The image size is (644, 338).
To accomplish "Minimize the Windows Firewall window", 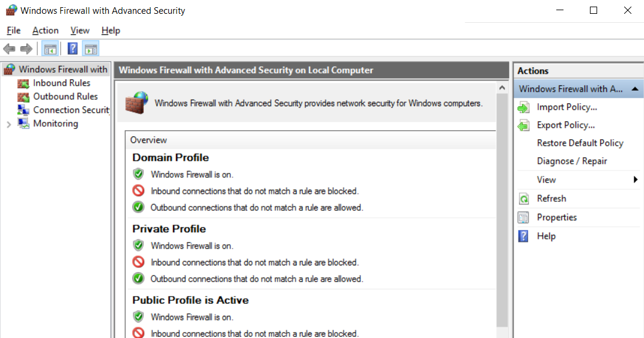I will click(560, 10).
